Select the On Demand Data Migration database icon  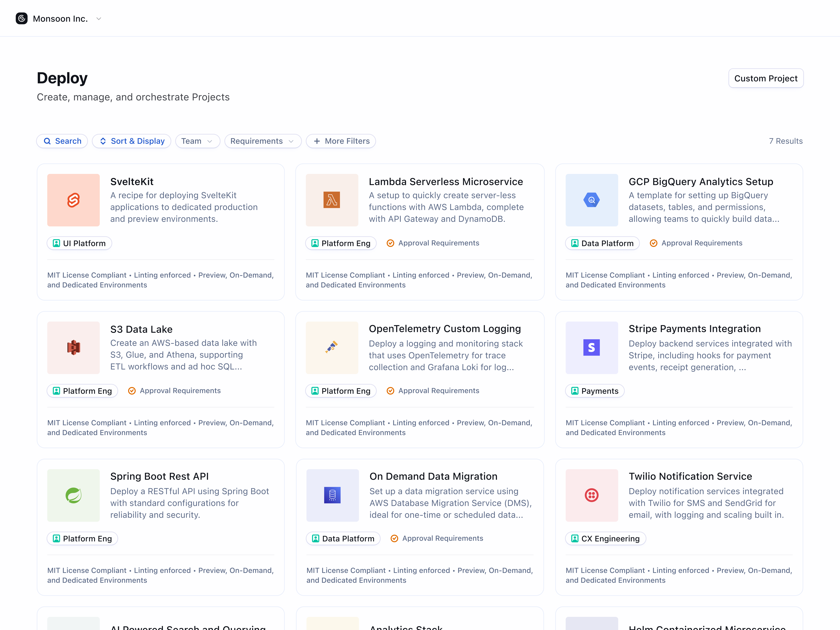(x=332, y=495)
